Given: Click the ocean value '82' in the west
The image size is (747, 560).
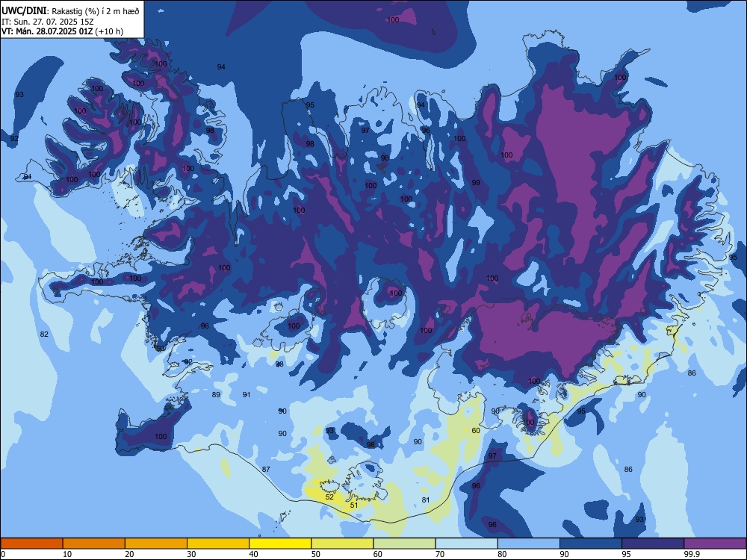Looking at the screenshot, I should 44,335.
